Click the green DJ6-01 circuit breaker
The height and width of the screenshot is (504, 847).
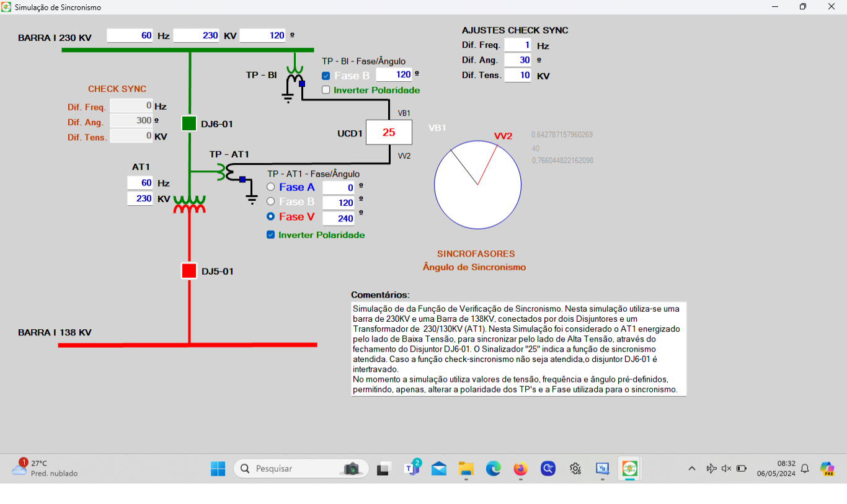pos(188,123)
